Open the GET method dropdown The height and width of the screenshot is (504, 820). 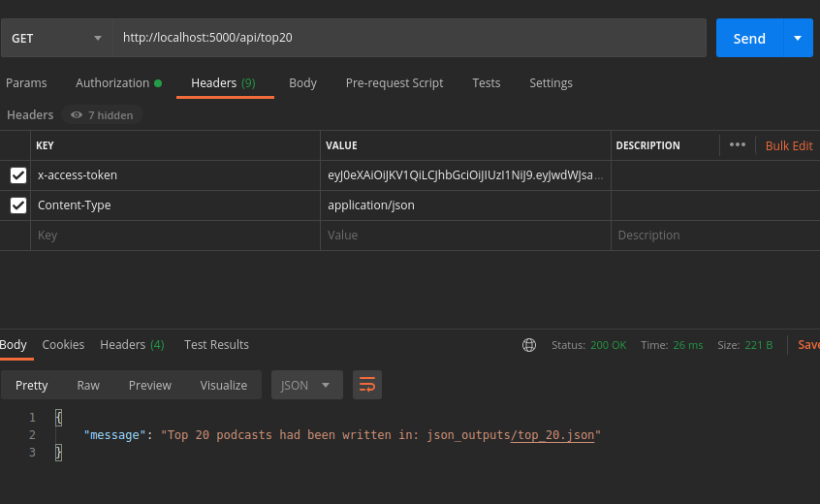[56, 39]
